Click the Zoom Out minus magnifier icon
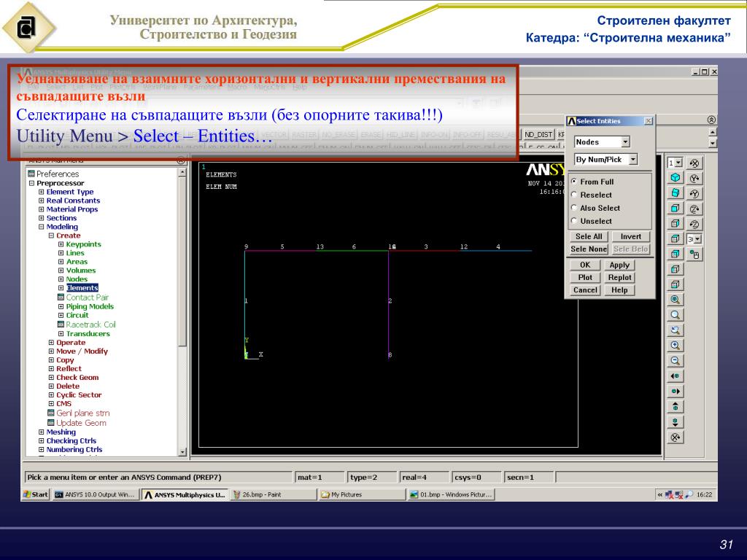 pyautogui.click(x=675, y=360)
